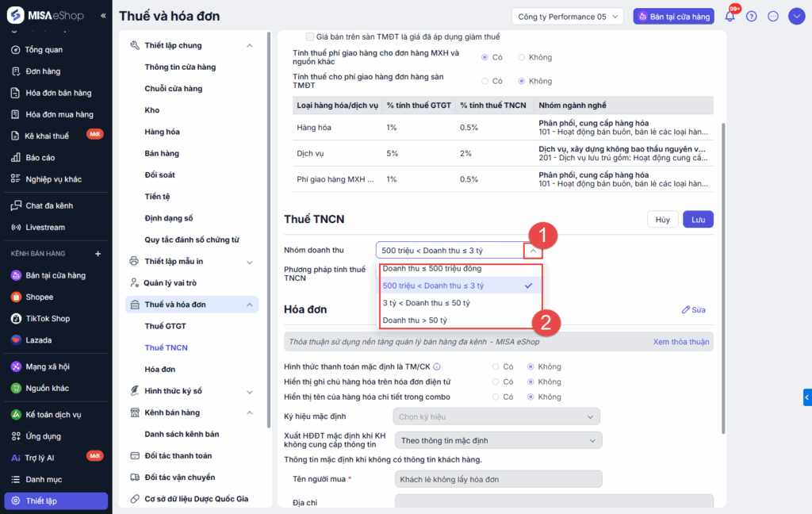This screenshot has width=812, height=514.
Task: Choose Doanh thu > 50 tỷ option
Action: 415,320
